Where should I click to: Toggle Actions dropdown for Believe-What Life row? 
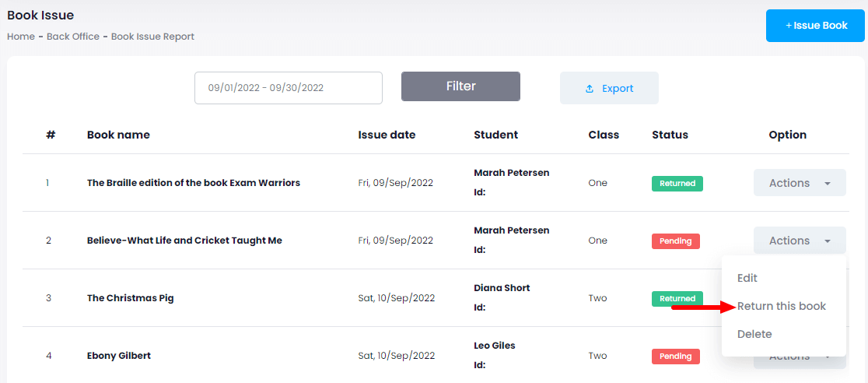(x=799, y=241)
